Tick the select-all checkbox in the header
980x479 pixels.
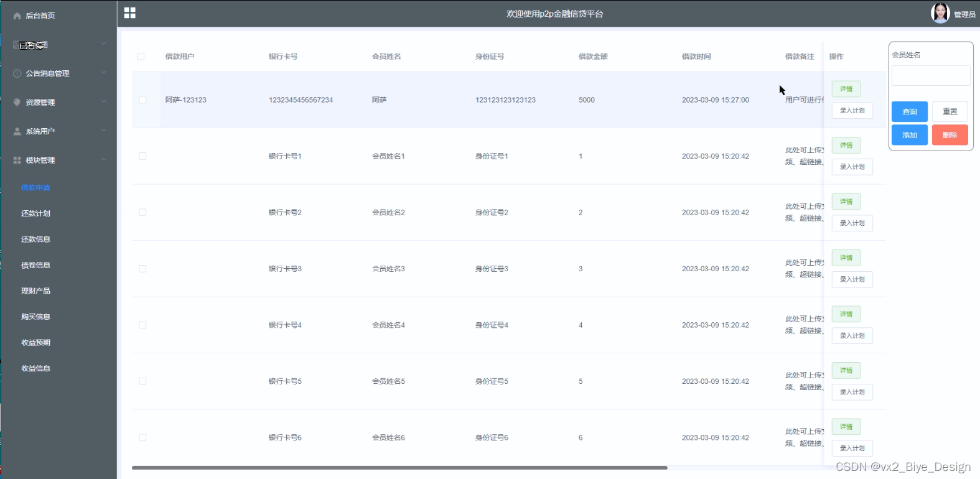141,57
